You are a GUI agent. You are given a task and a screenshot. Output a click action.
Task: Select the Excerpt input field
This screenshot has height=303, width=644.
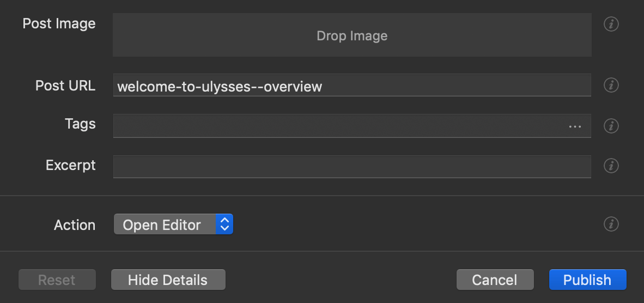[352, 166]
